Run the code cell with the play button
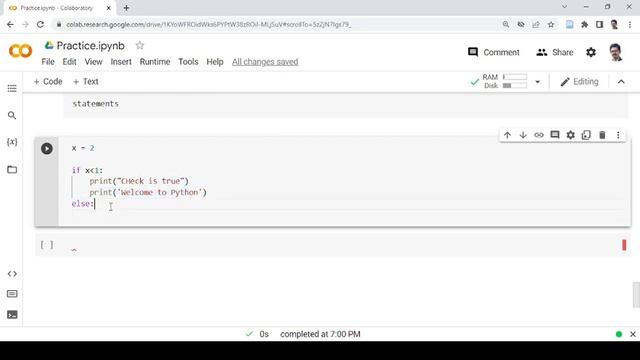This screenshot has width=640, height=360. point(47,149)
